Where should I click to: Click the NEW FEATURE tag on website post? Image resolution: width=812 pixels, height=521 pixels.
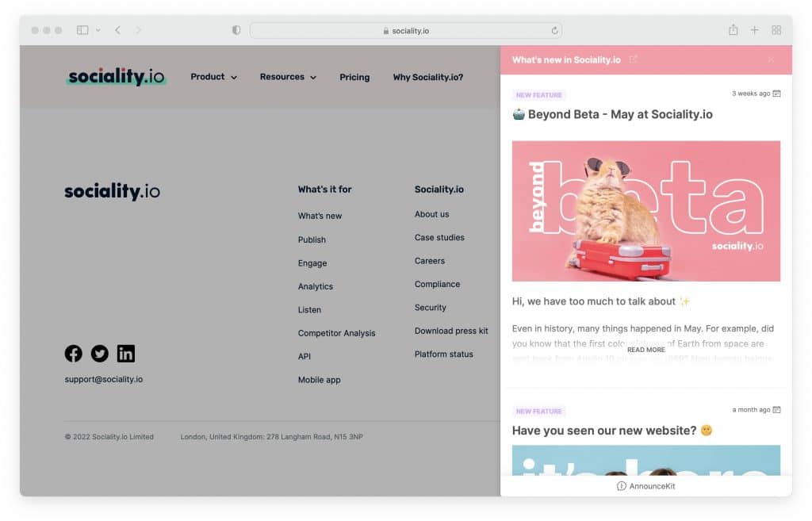[x=538, y=412]
